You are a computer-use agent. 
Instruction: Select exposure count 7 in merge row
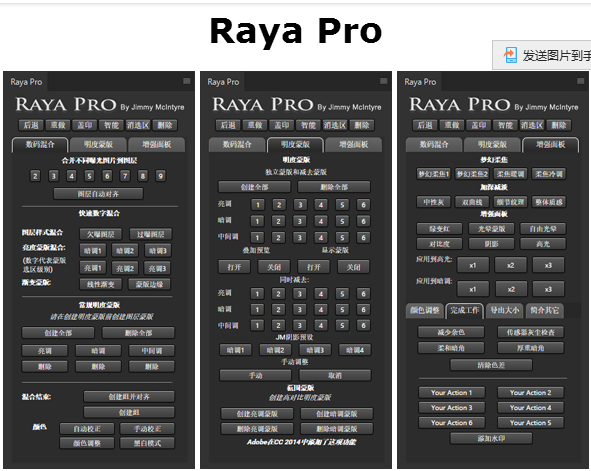point(125,176)
